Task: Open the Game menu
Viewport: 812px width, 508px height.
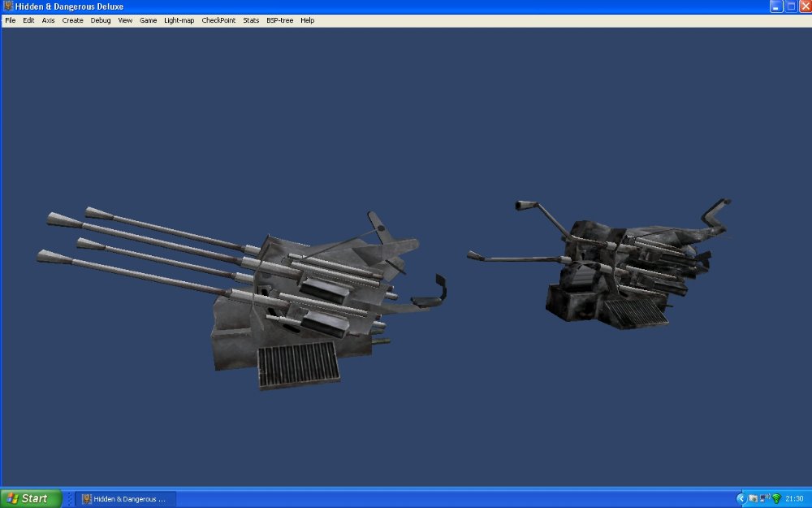Action: tap(148, 20)
